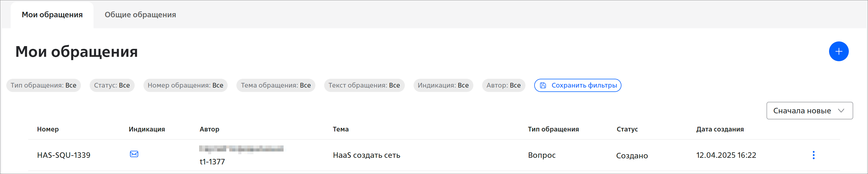
Task: Click the floppy disk save icon
Action: pyautogui.click(x=543, y=85)
